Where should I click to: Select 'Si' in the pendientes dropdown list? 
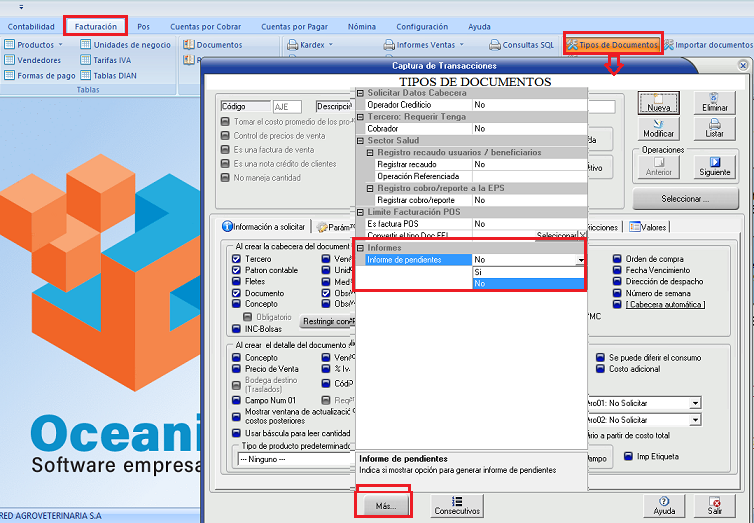coord(527,271)
